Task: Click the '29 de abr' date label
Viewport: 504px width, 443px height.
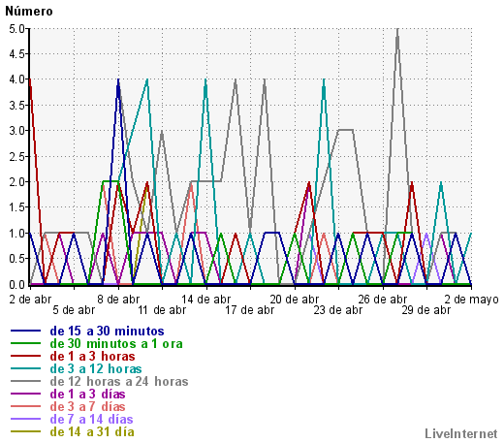Action: (426, 310)
